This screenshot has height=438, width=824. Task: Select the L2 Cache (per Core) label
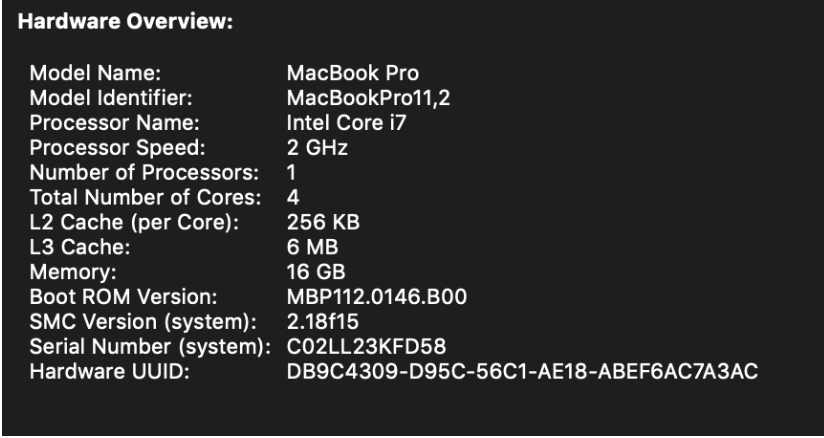point(134,222)
